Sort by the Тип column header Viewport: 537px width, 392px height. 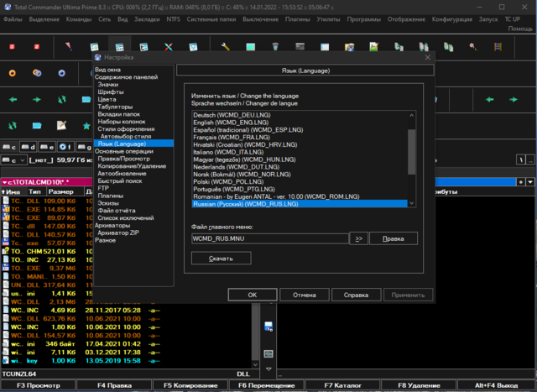click(x=34, y=191)
